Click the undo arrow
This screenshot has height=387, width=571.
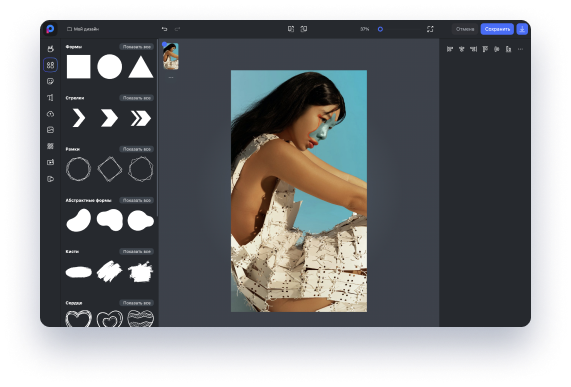click(165, 29)
